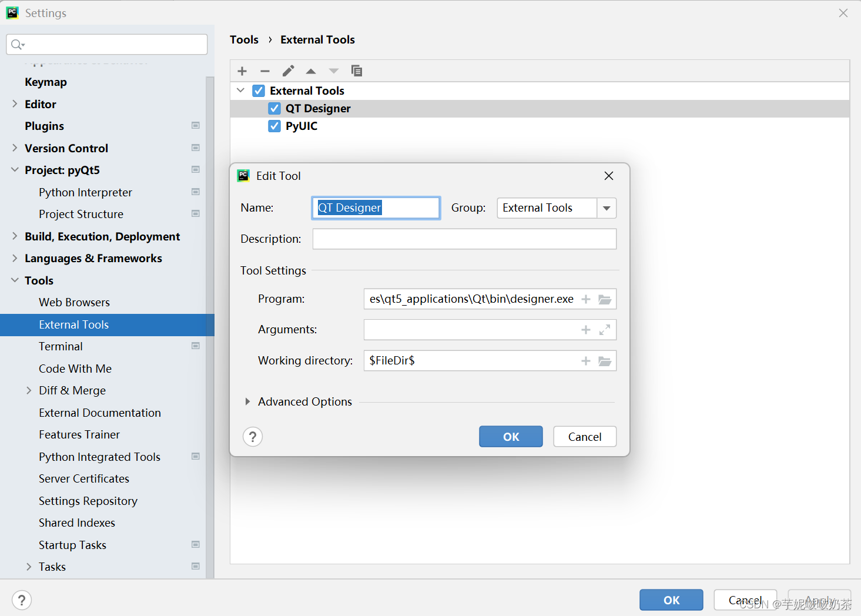Expand Advanced Options section
Viewport: 861px width, 616px height.
pyautogui.click(x=247, y=401)
